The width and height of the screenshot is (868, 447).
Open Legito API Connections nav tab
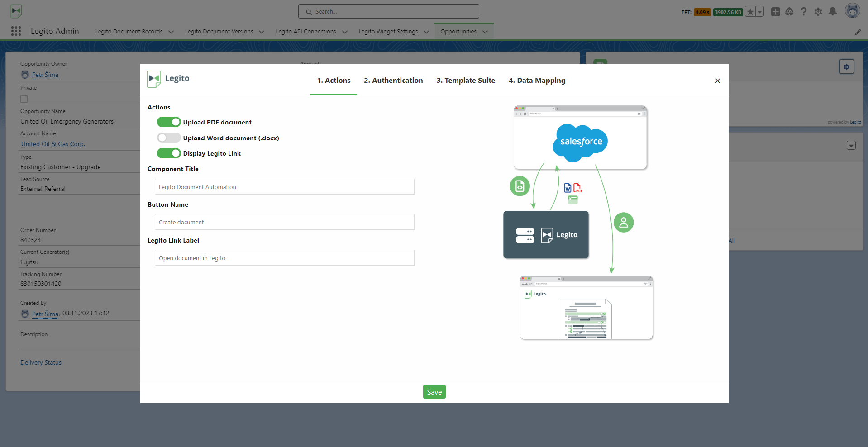[x=306, y=32]
